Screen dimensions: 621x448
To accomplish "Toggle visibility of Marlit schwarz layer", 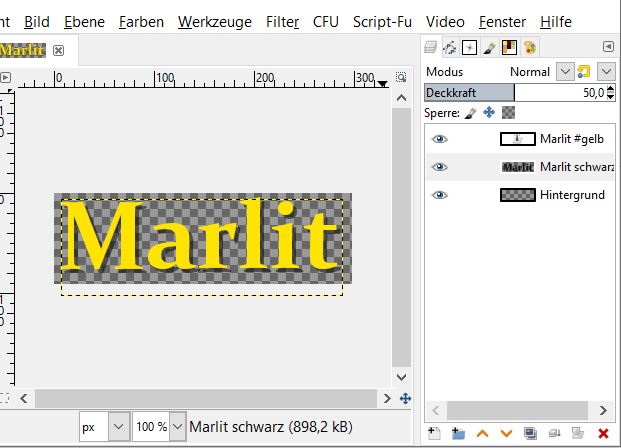I will 438,167.
